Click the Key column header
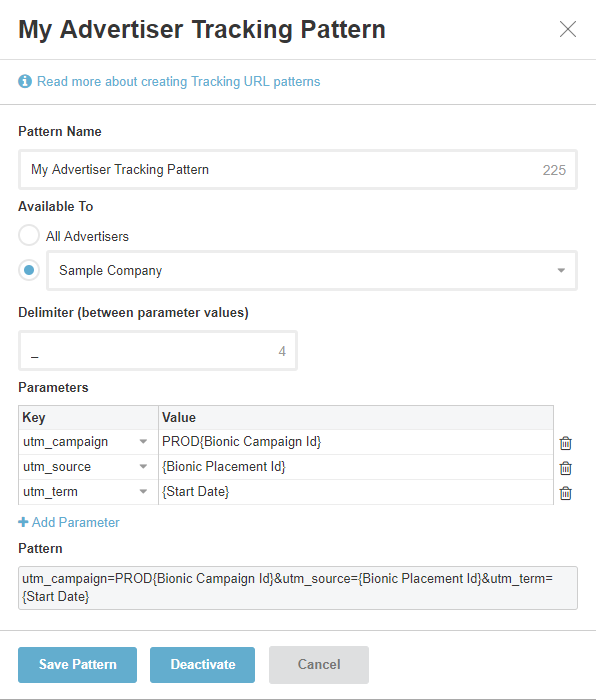The height and width of the screenshot is (700, 596). click(x=88, y=417)
